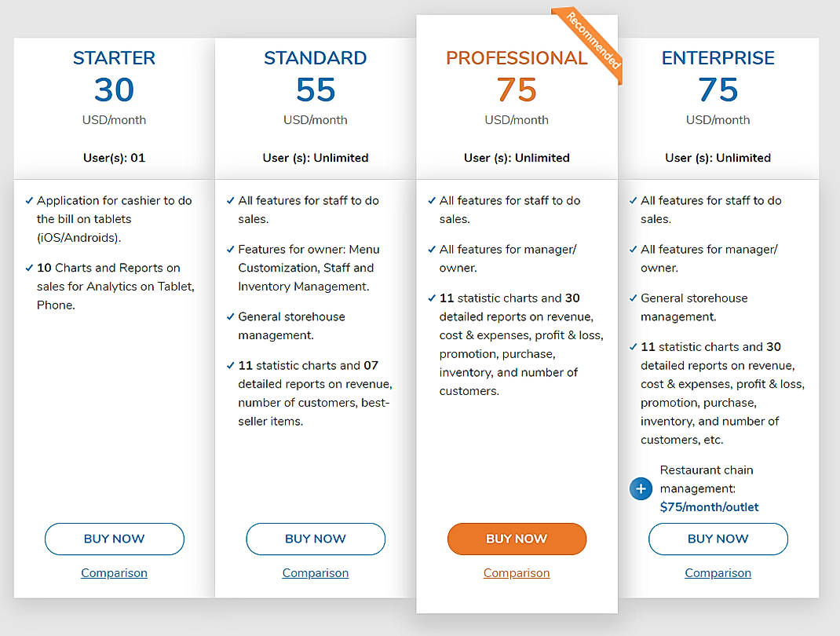Click the checkmark beside 11 statistic charts in Enterprise
Screen dimensions: 840x636
pos(634,347)
